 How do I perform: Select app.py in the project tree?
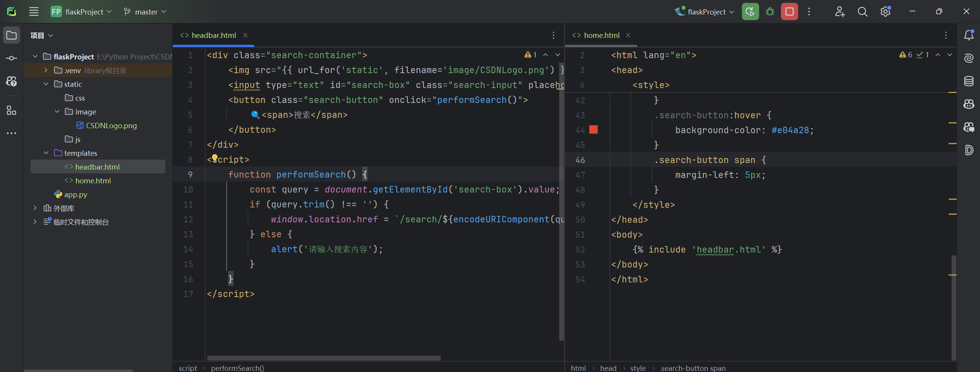tap(71, 194)
